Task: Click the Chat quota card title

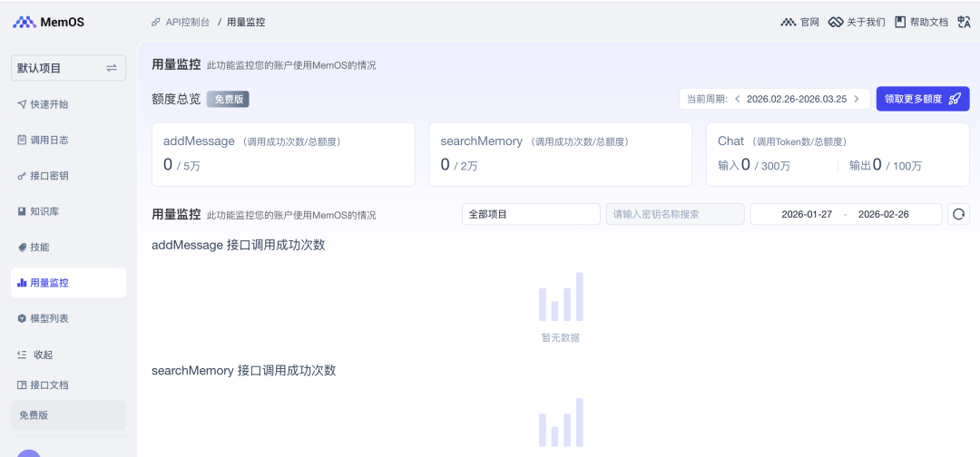Action: [731, 141]
